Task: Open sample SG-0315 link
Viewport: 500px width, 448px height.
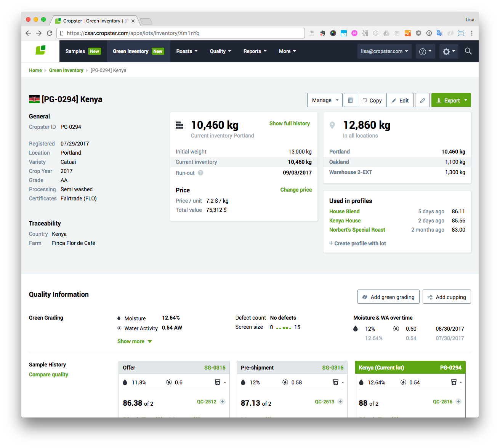Action: click(215, 368)
